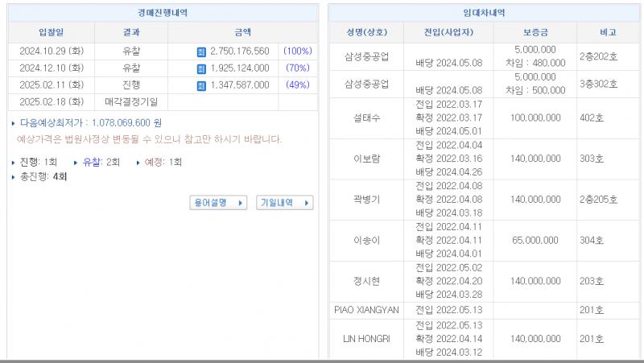Open the 용어설명 glossary button
This screenshot has width=644, height=363.
(x=218, y=203)
